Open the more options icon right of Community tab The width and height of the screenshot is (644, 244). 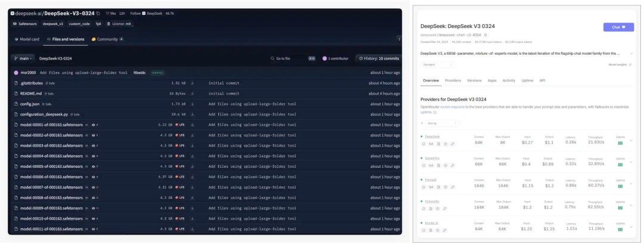pos(399,39)
